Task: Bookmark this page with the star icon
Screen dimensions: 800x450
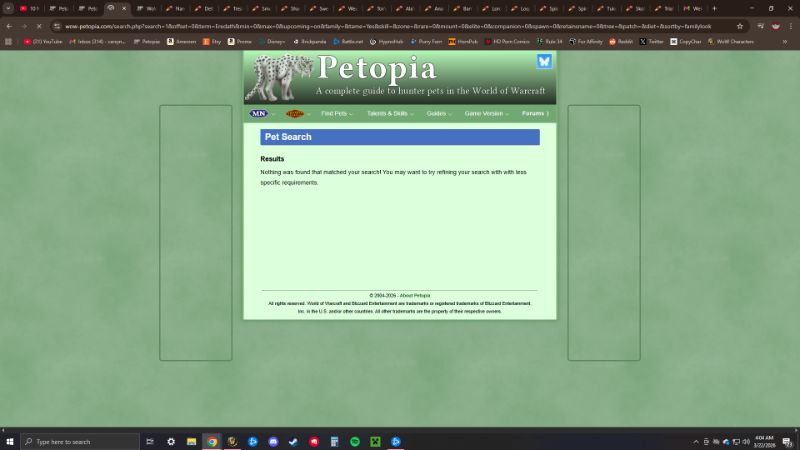Action: (740, 26)
